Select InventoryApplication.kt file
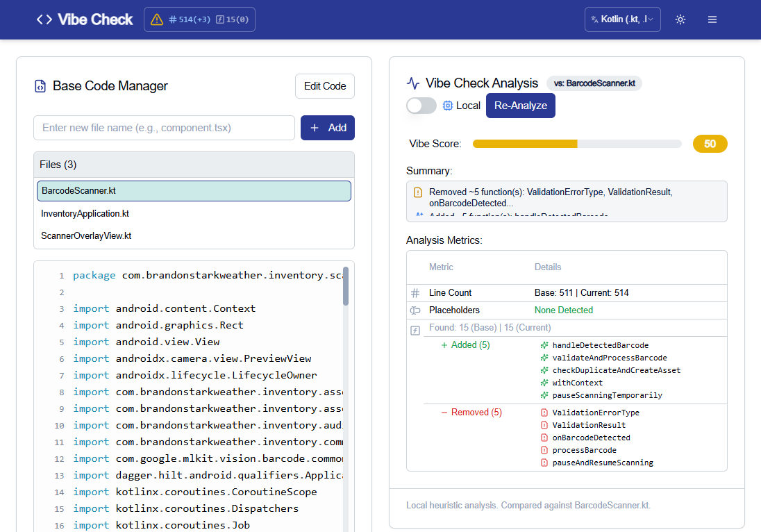The width and height of the screenshot is (761, 532). point(194,214)
